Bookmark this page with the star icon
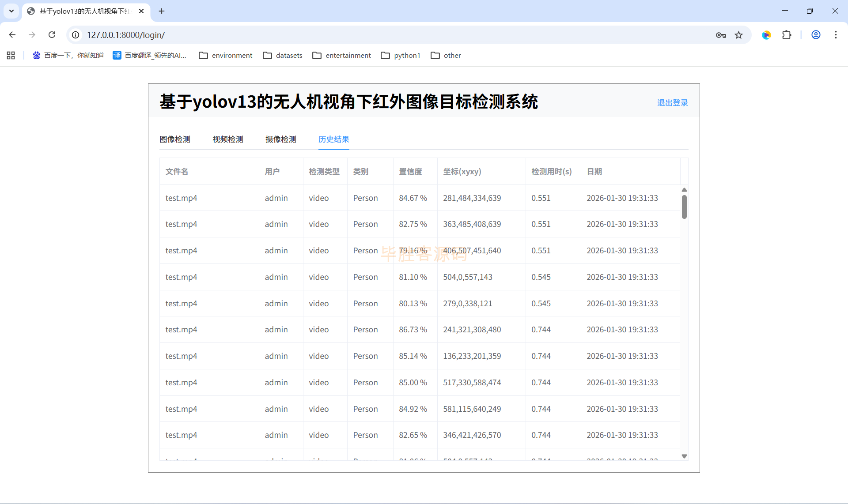 [738, 35]
